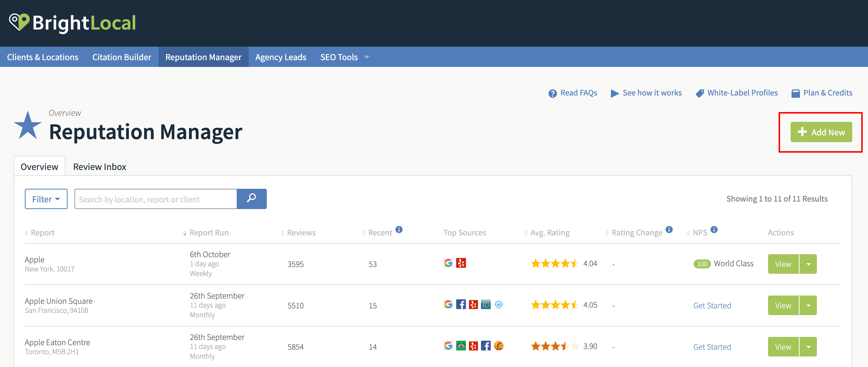Click the Google source icon for Apple
This screenshot has height=367, width=868.
448,263
